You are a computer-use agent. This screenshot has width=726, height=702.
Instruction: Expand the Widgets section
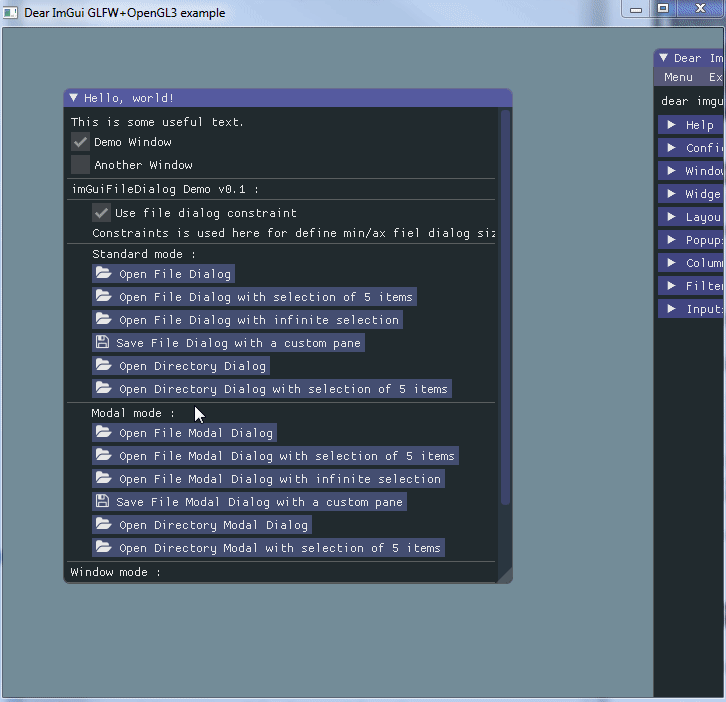click(x=692, y=194)
